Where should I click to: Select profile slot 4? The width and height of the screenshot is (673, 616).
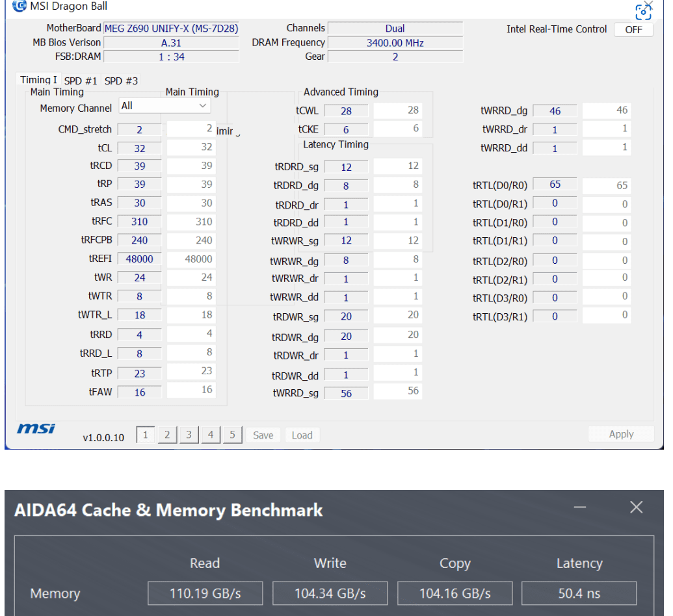click(211, 435)
